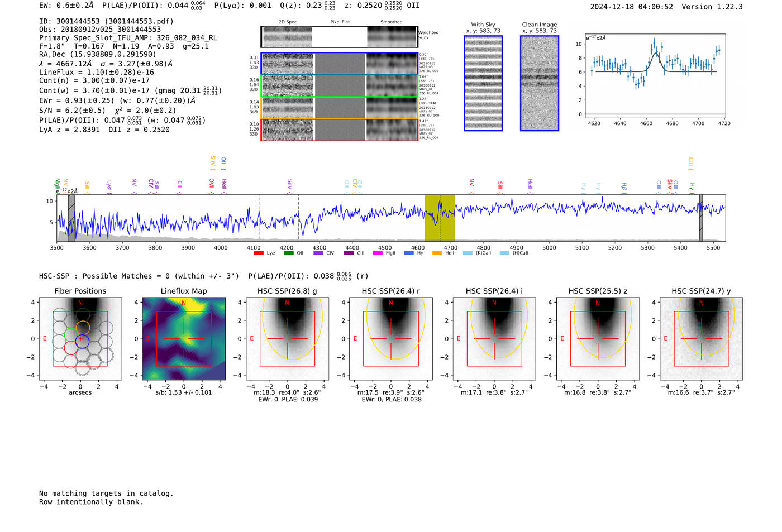Open the HSC SSP(26.4) r image

(x=391, y=339)
